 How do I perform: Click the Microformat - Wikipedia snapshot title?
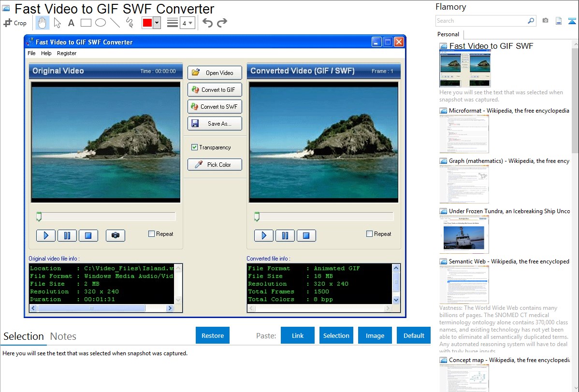(x=509, y=111)
